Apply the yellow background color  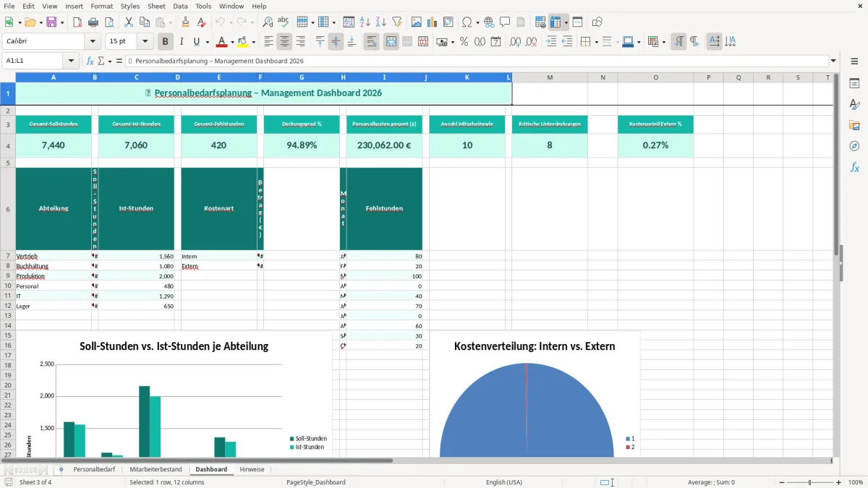point(244,42)
